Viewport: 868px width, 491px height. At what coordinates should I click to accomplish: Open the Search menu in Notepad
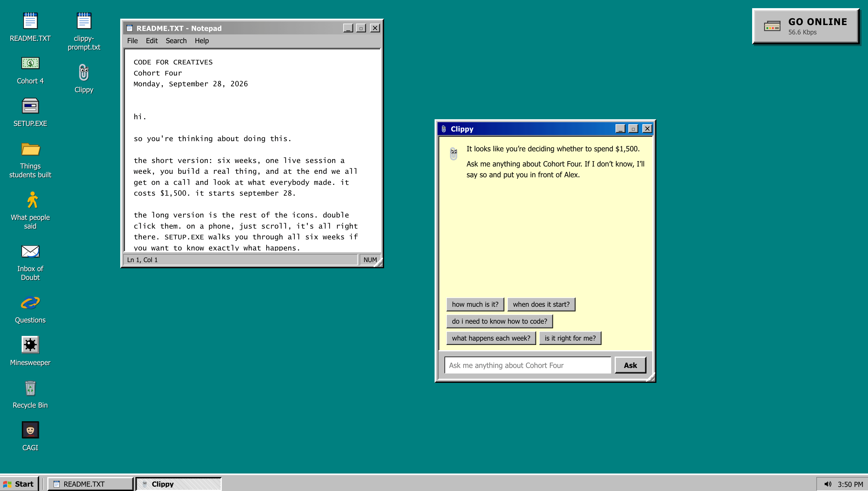point(176,41)
